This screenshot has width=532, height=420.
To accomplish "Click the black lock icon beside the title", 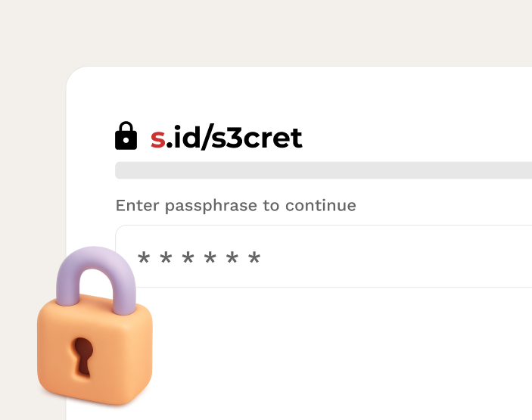I will pyautogui.click(x=126, y=136).
